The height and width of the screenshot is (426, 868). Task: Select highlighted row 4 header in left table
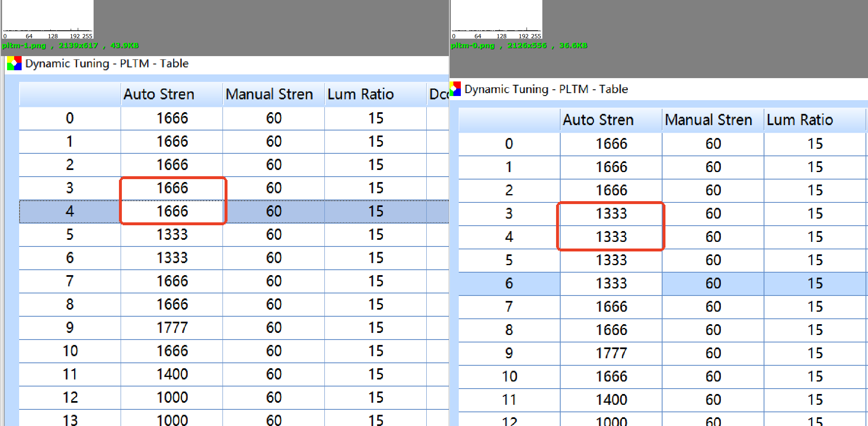70,212
